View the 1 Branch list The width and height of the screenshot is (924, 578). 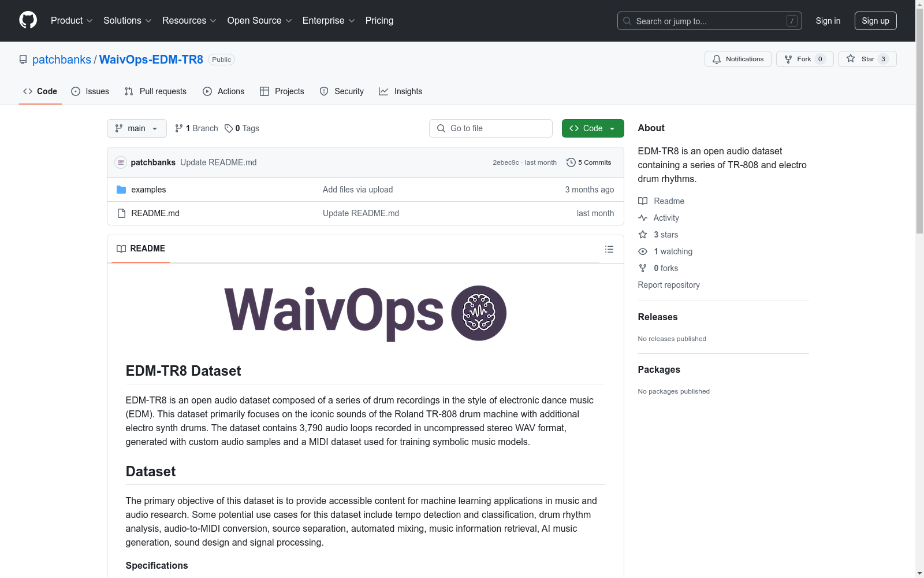click(196, 128)
